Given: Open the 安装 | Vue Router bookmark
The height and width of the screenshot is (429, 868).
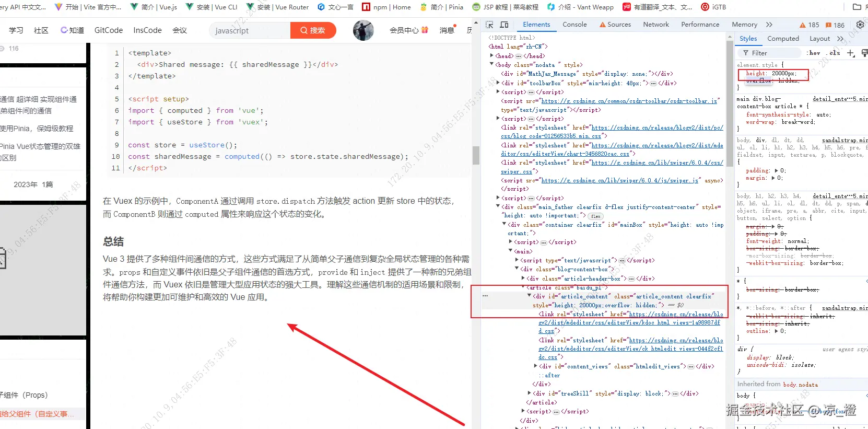Looking at the screenshot, I should (277, 7).
